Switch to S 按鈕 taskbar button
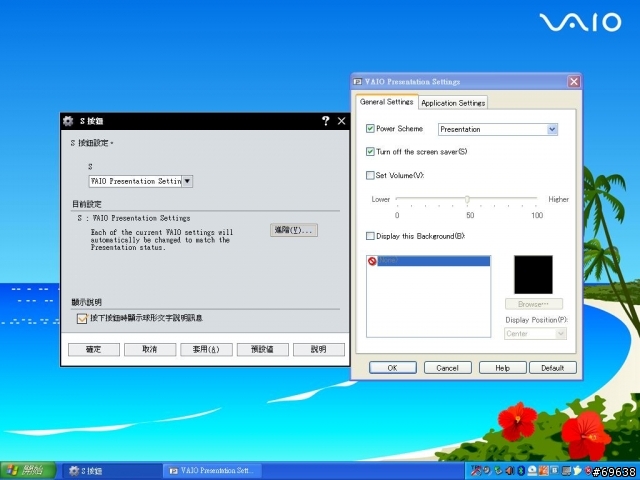Viewport: 640px width, 480px height. (x=113, y=471)
